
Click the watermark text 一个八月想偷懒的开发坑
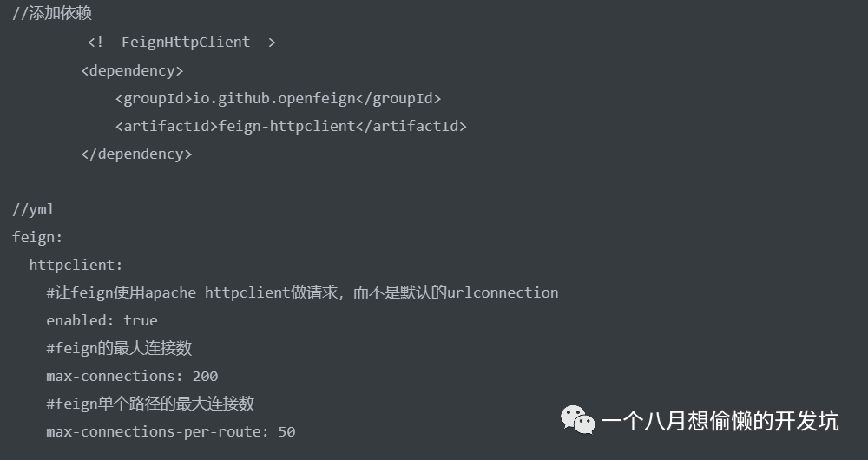click(720, 422)
